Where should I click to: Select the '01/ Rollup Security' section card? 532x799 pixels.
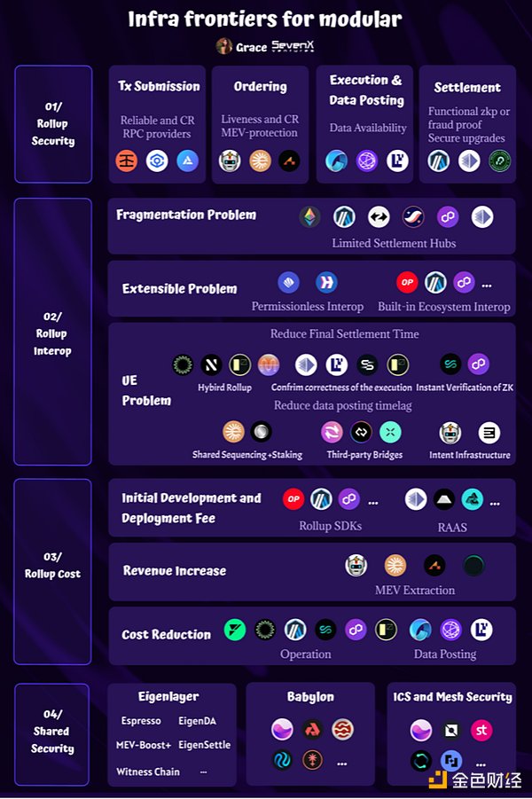[53, 124]
